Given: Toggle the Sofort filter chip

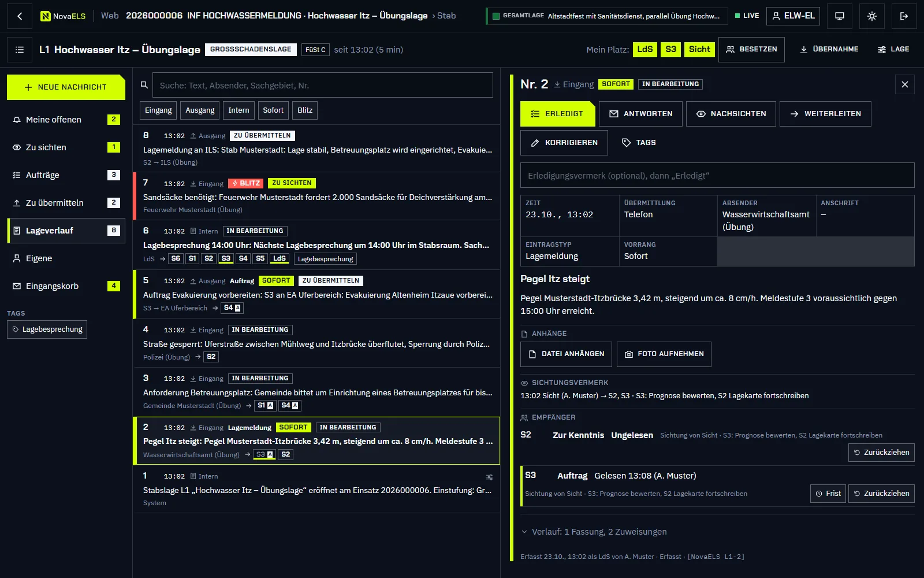Looking at the screenshot, I should (x=273, y=110).
